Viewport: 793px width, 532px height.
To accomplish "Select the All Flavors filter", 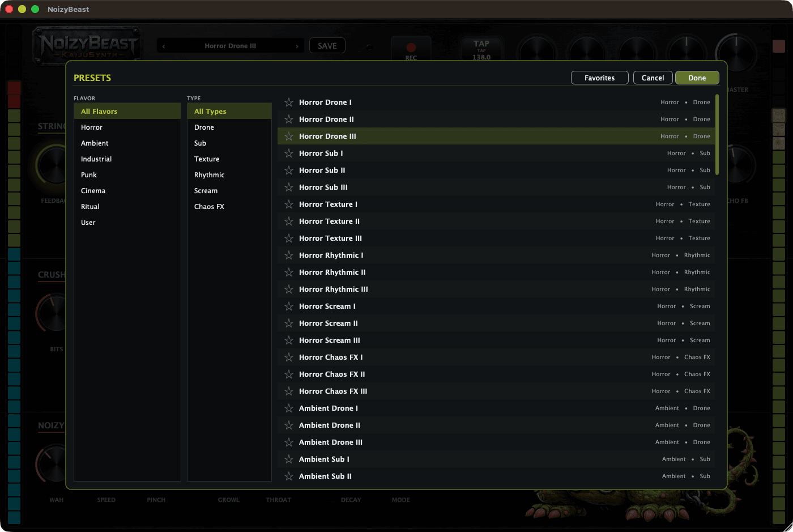I will 127,112.
